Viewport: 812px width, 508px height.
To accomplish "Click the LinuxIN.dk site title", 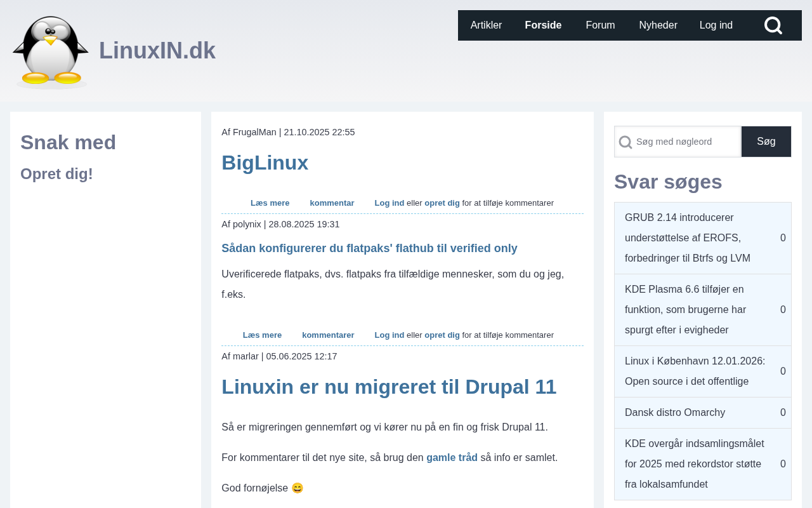I will pyautogui.click(x=157, y=51).
